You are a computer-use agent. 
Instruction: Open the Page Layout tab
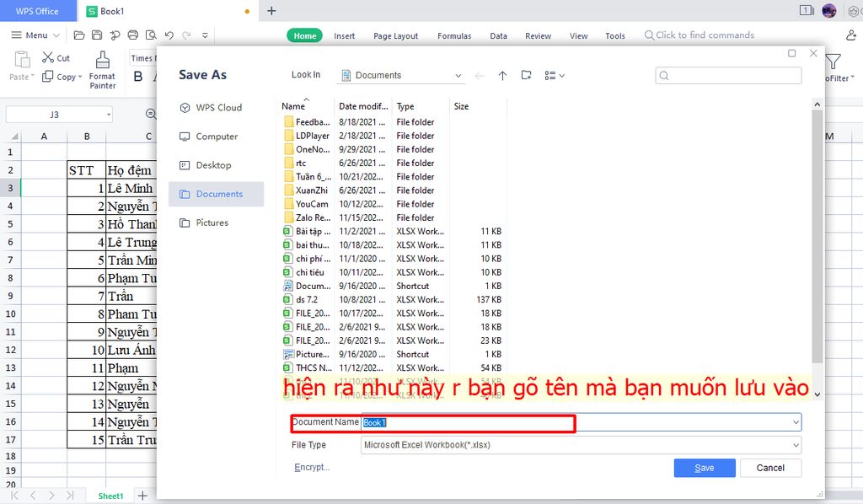point(395,35)
